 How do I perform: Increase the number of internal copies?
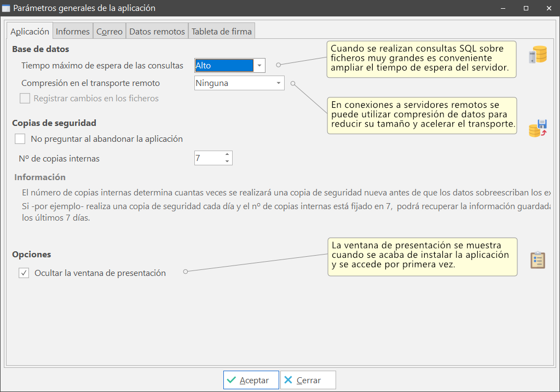coord(227,154)
